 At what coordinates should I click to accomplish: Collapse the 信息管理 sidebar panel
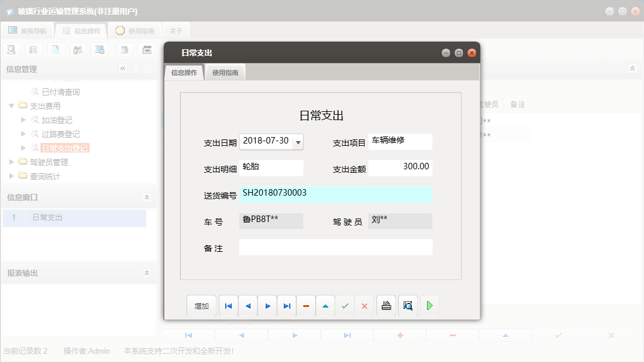[123, 69]
